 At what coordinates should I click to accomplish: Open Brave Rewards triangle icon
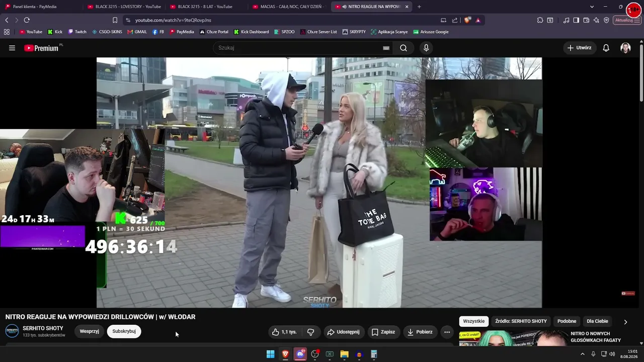(478, 20)
